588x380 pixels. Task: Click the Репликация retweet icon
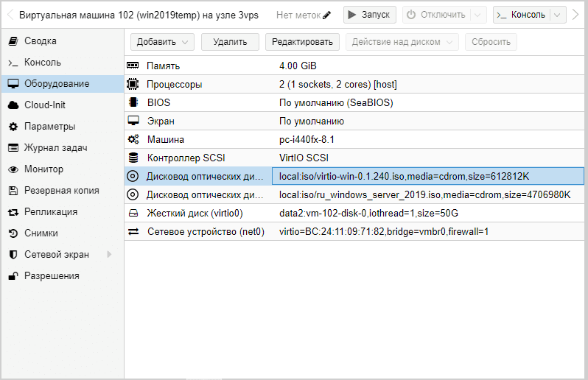[13, 212]
